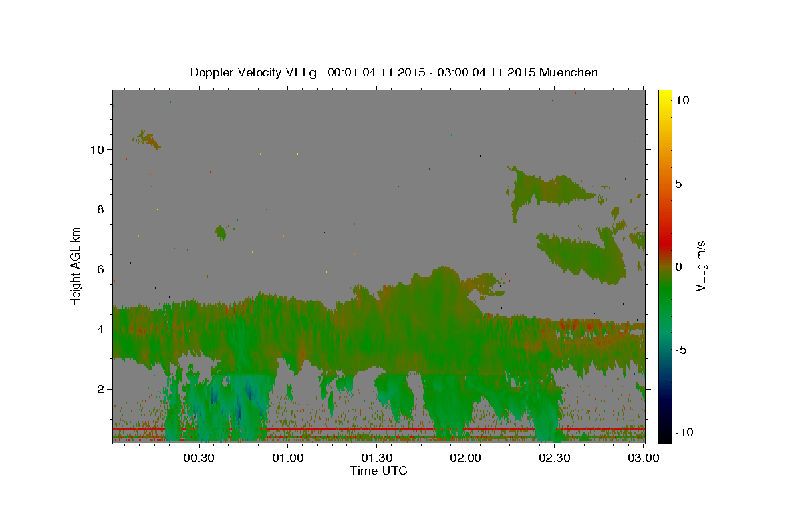Click the small echo patch near 10 km height
Screen dimensions: 798x532
click(x=147, y=139)
